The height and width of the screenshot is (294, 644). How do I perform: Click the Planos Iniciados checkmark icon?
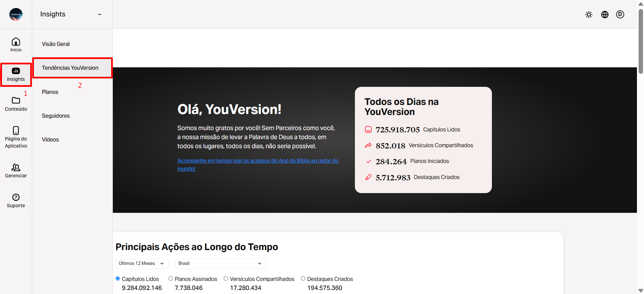[368, 161]
